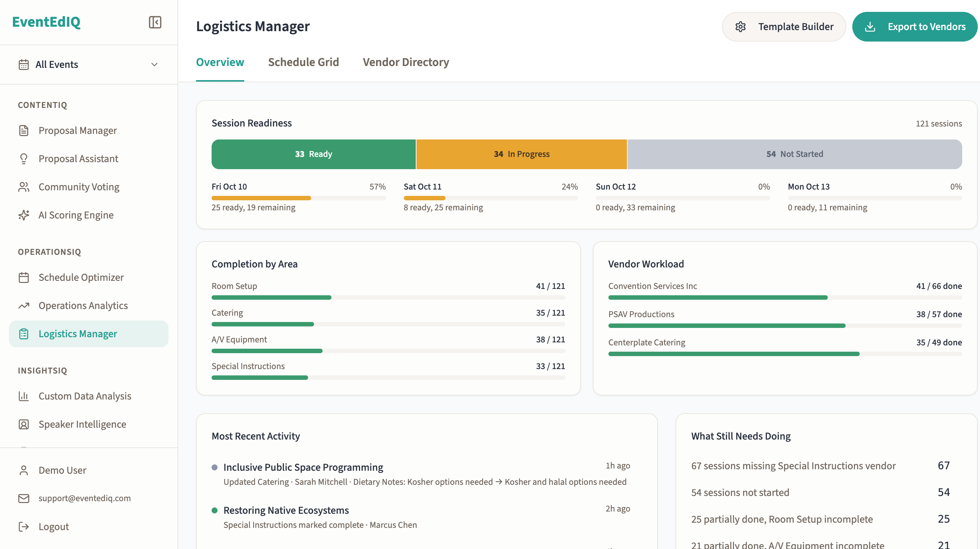
Task: Click '54 sessions not started' row
Action: (821, 492)
